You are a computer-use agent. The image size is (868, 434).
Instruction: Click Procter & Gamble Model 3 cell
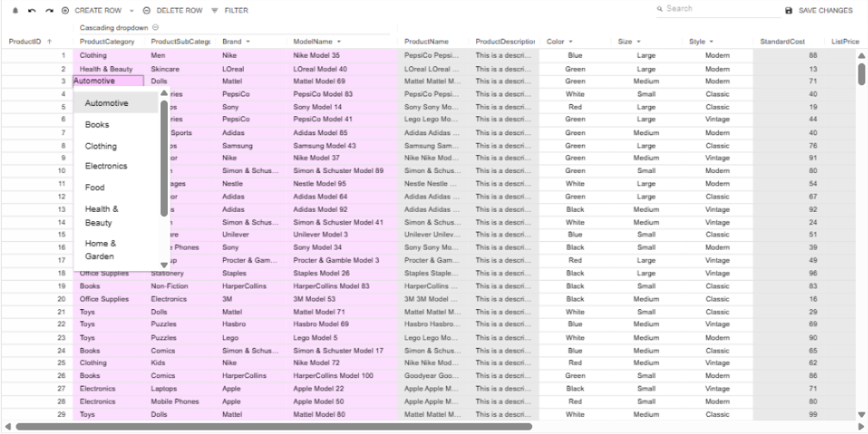click(x=342, y=260)
